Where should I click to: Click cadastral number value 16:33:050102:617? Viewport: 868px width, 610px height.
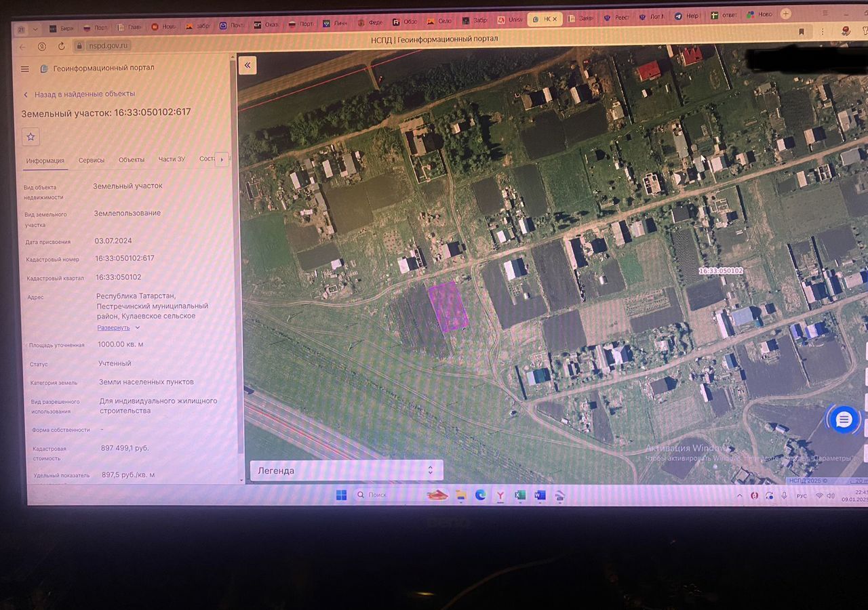(125, 258)
